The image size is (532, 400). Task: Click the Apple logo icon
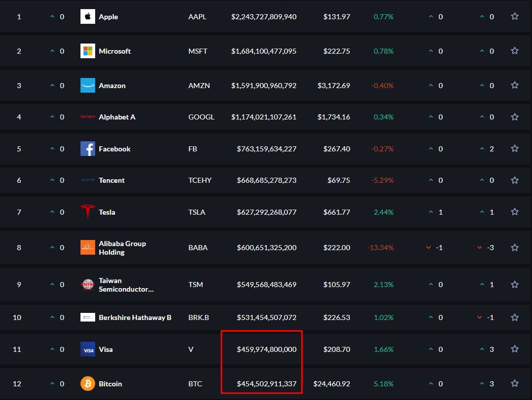pyautogui.click(x=88, y=17)
